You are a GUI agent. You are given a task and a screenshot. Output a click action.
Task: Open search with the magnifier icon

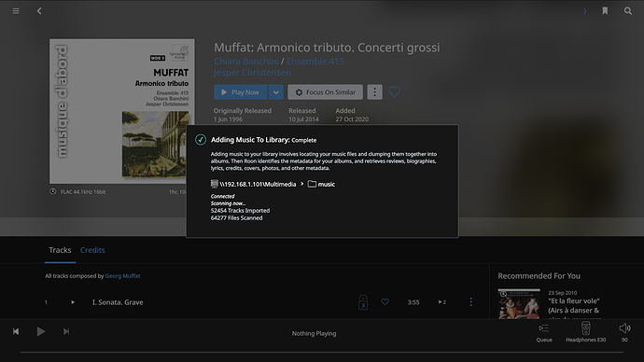(x=628, y=11)
